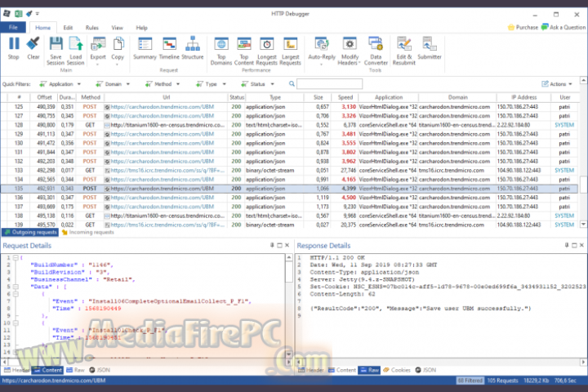Select the Outgoing requests tab
The height and width of the screenshot is (392, 588).
pos(31,232)
